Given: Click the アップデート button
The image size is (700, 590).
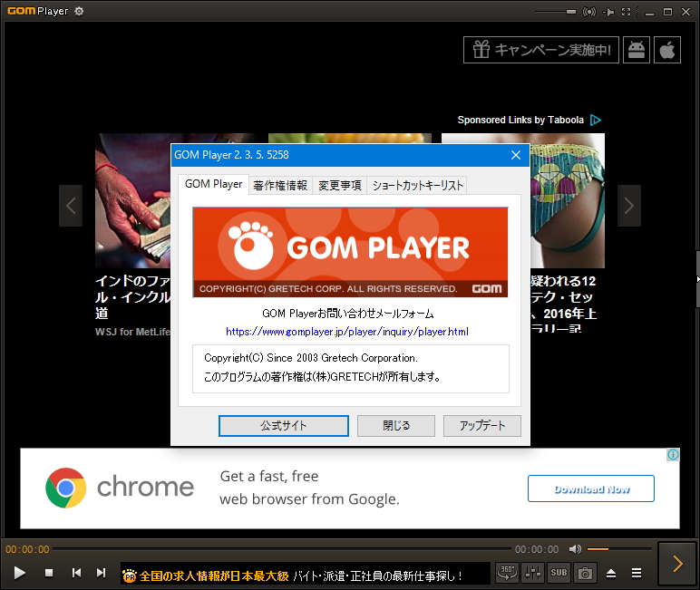Looking at the screenshot, I should click(x=482, y=426).
